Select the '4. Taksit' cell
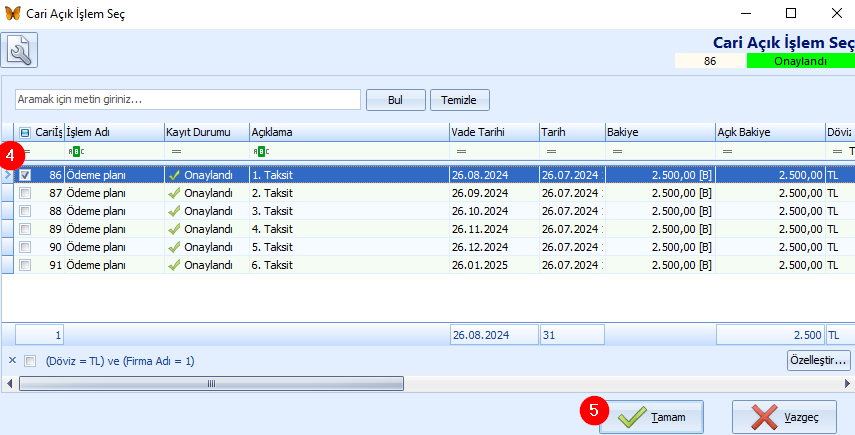 point(350,229)
